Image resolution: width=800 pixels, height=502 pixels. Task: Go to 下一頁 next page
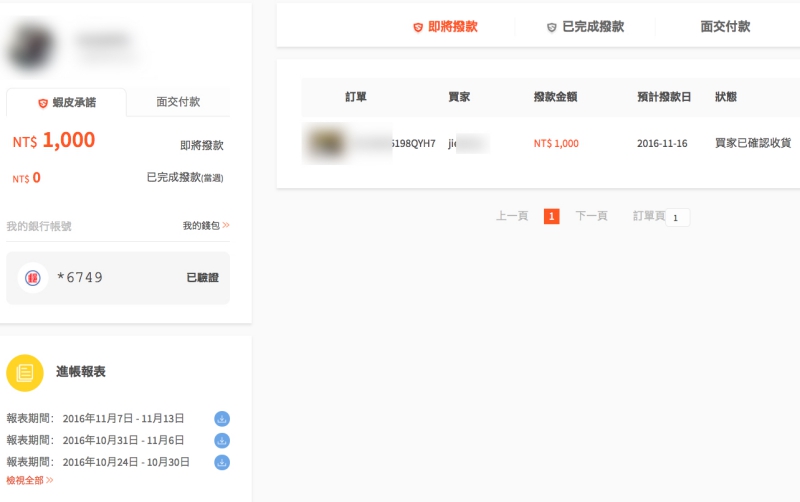tap(591, 216)
